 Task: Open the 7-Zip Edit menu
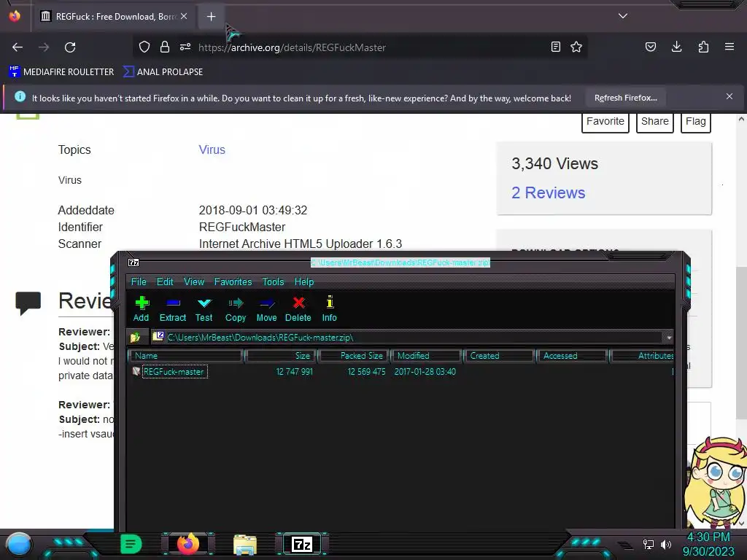pos(165,282)
